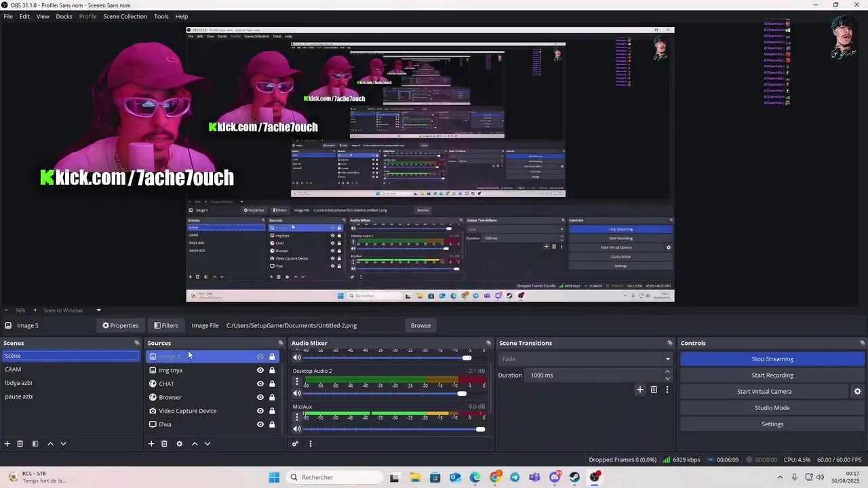Image resolution: width=868 pixels, height=488 pixels.
Task: Hide Video Capture Device eye icon
Action: point(260,411)
